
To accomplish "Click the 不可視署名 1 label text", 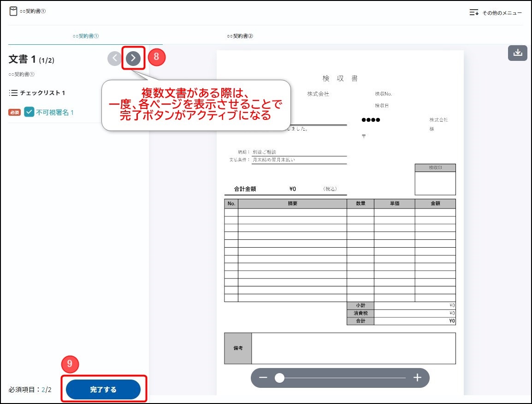I will click(x=55, y=112).
